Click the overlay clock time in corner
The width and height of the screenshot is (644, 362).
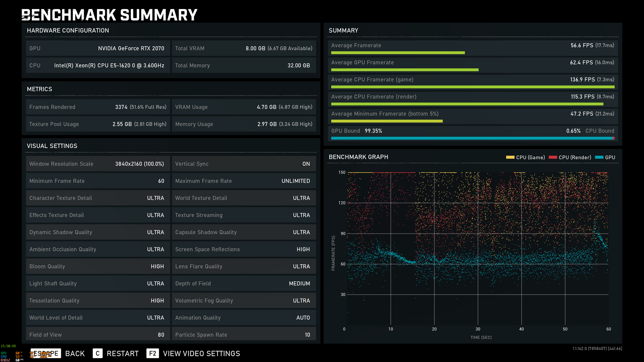[8, 346]
